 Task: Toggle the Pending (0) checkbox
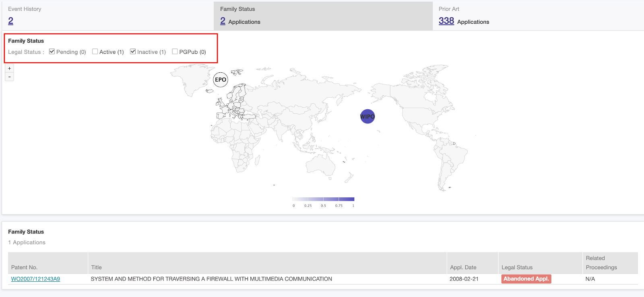tap(52, 51)
